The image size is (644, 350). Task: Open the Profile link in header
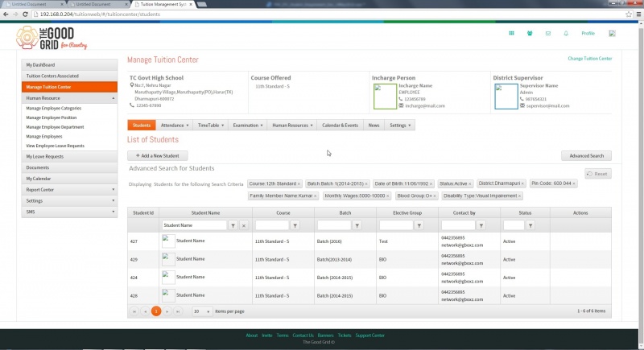(588, 33)
